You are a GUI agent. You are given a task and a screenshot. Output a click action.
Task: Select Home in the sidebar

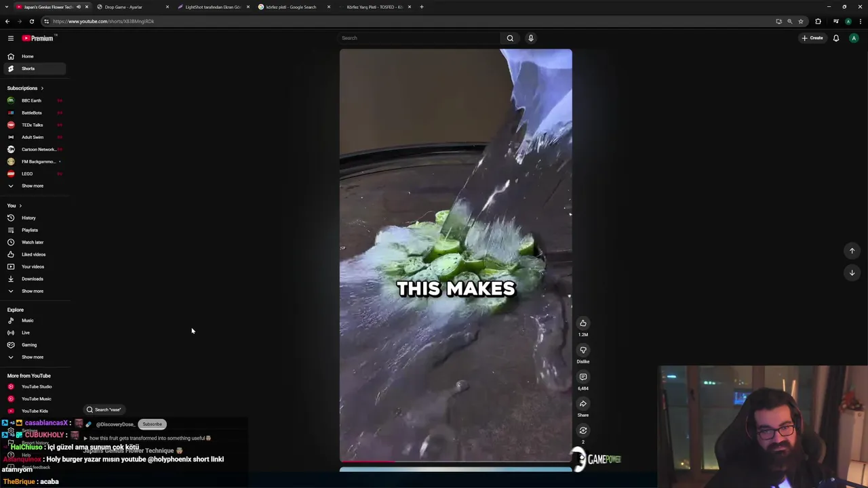pyautogui.click(x=34, y=56)
